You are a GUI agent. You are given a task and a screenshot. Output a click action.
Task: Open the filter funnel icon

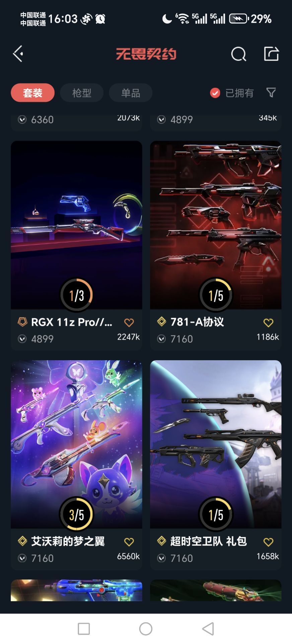271,93
